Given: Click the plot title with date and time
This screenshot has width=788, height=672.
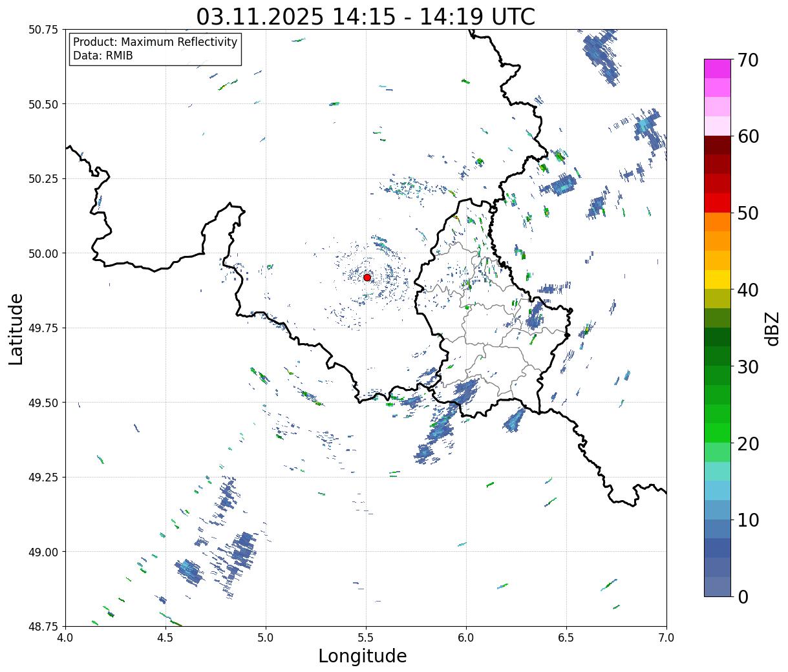Looking at the screenshot, I should click(x=366, y=16).
